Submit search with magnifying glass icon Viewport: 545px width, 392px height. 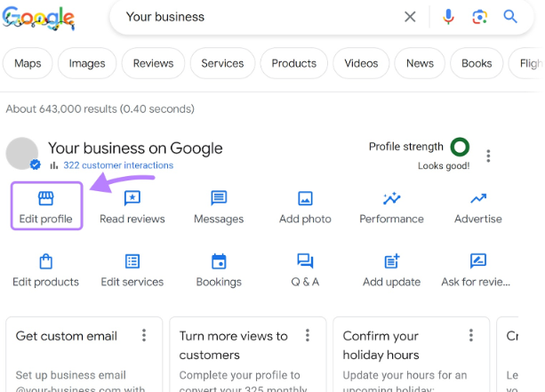click(510, 16)
